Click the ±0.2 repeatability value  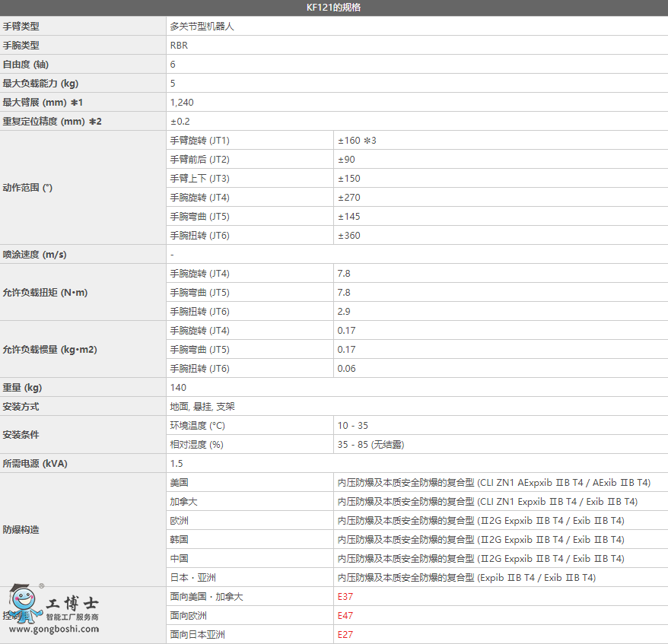click(x=180, y=122)
